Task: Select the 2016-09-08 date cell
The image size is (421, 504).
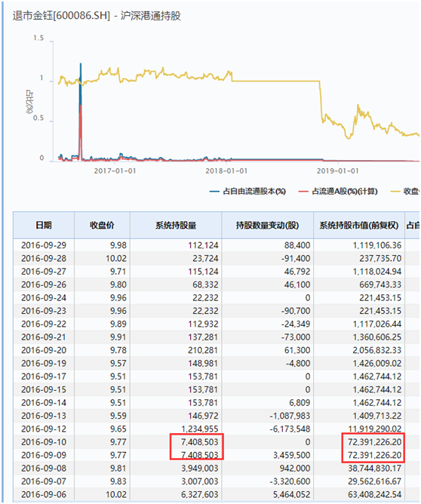Action: (x=44, y=469)
